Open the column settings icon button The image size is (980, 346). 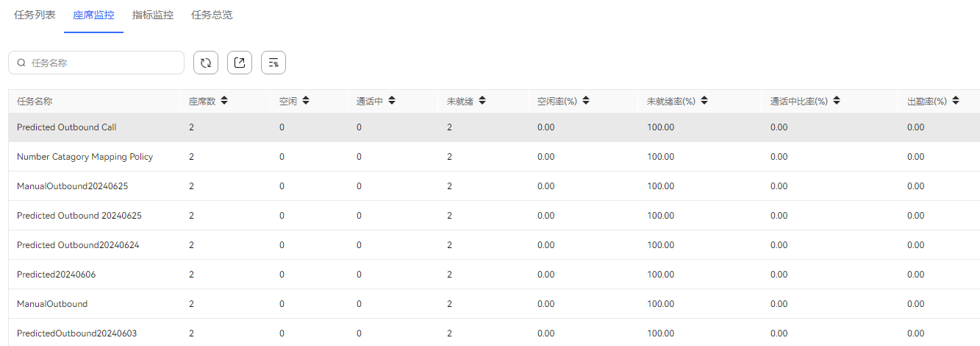273,63
